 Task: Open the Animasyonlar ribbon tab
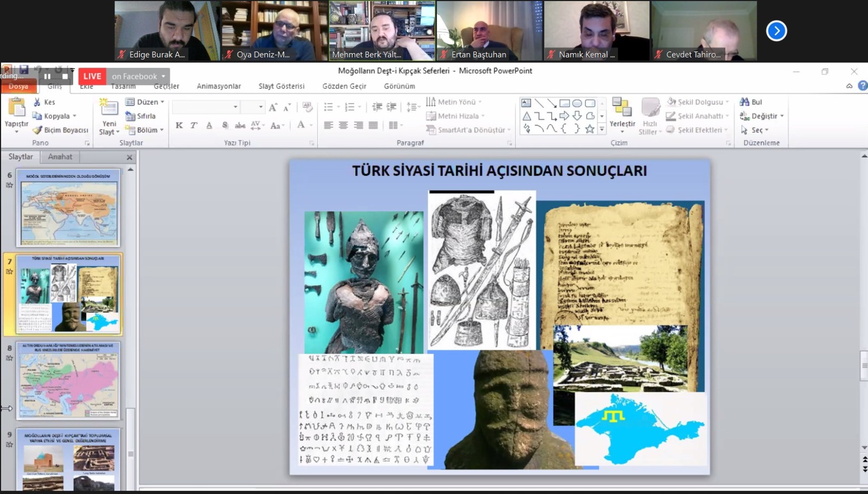coord(219,86)
